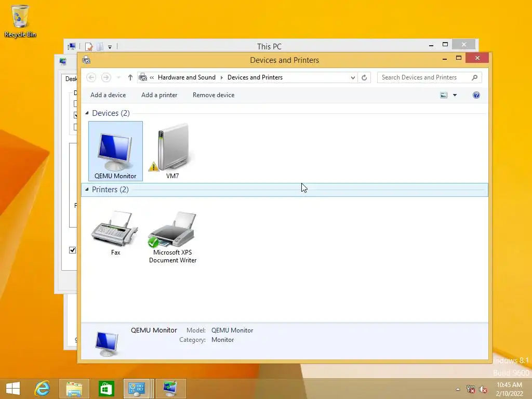The width and height of the screenshot is (532, 399).
Task: Click the clock and date in tray
Action: coord(509,389)
